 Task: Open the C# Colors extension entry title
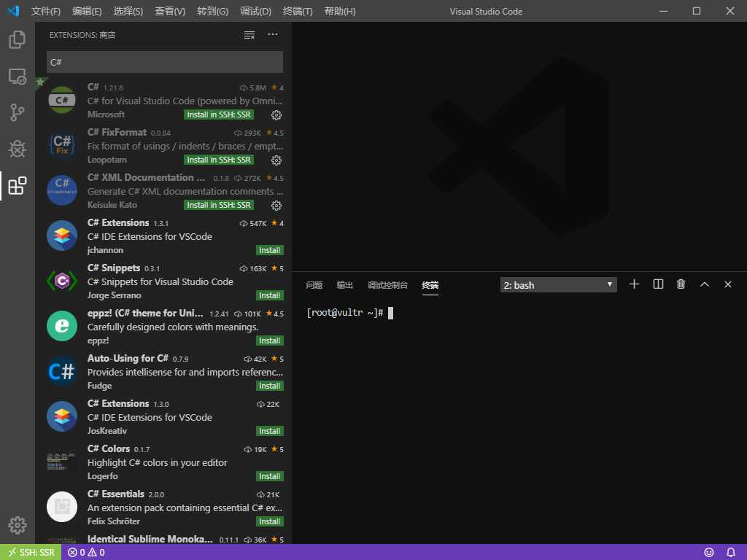click(109, 448)
